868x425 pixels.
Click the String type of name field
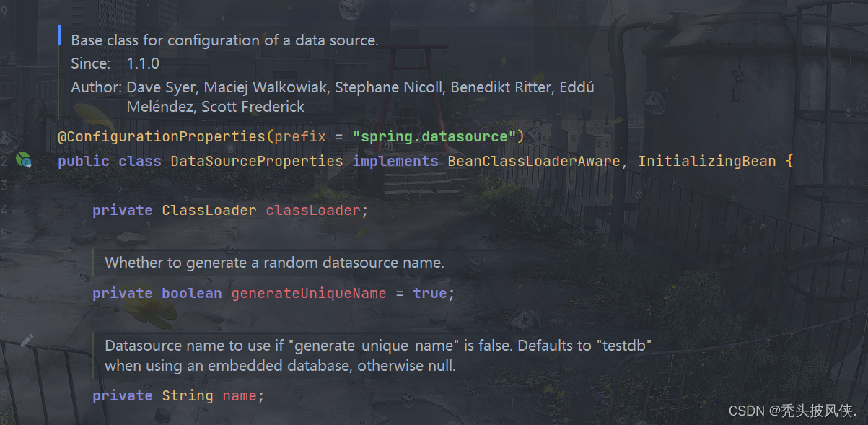click(x=188, y=396)
